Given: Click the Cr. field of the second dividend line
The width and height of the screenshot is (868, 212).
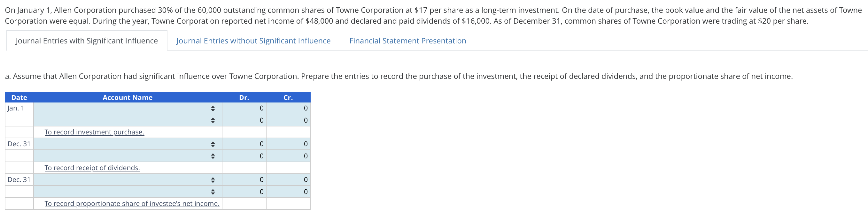Looking at the screenshot, I should click(288, 156).
